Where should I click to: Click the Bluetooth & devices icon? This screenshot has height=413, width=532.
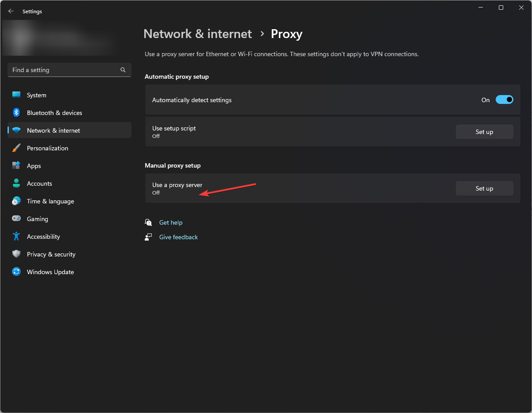(16, 113)
